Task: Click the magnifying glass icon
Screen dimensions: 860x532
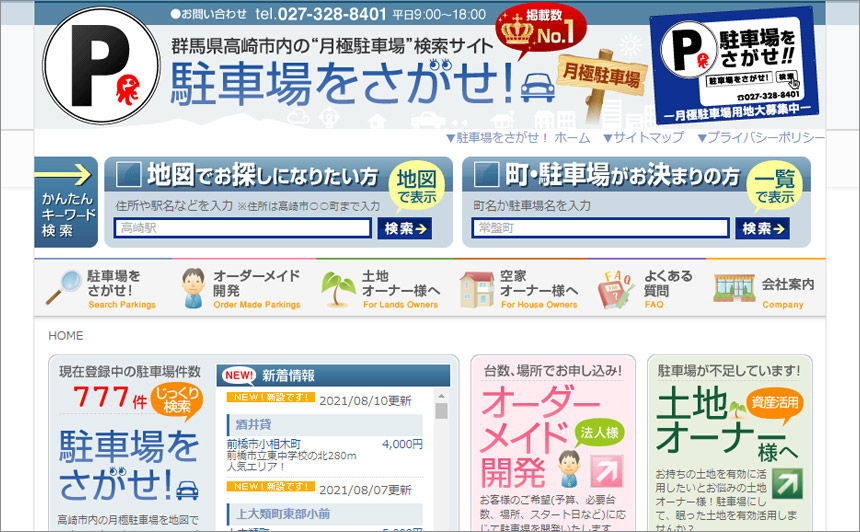Action: click(64, 287)
